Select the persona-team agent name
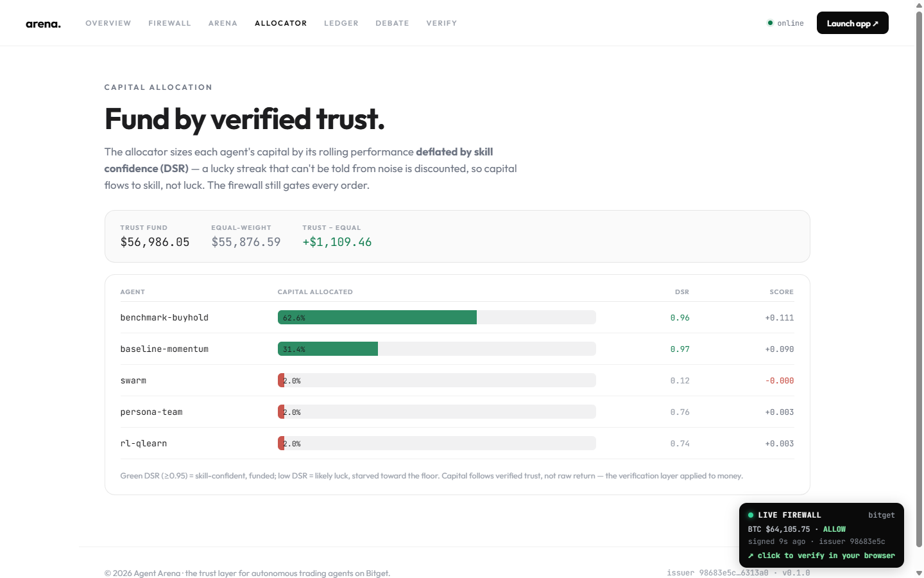 pos(151,412)
